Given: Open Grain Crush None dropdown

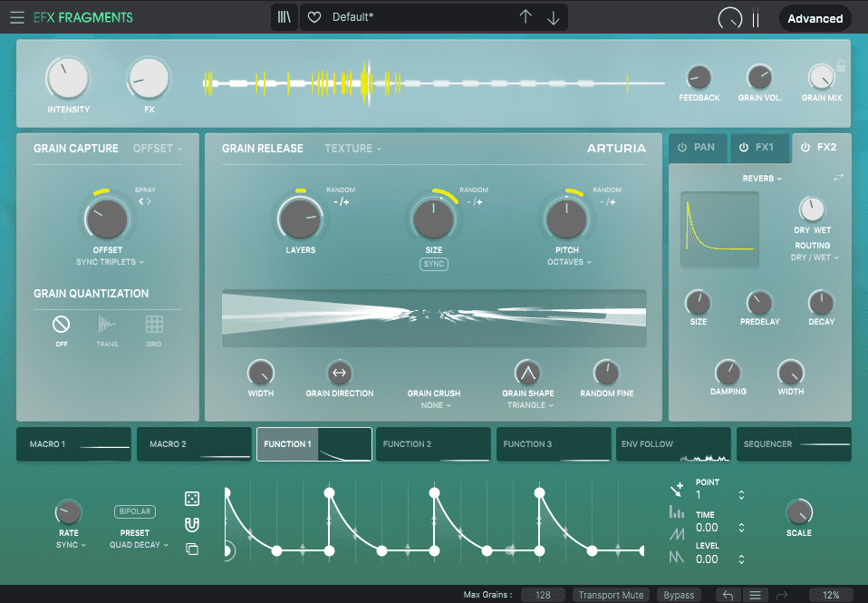Looking at the screenshot, I should click(x=436, y=405).
